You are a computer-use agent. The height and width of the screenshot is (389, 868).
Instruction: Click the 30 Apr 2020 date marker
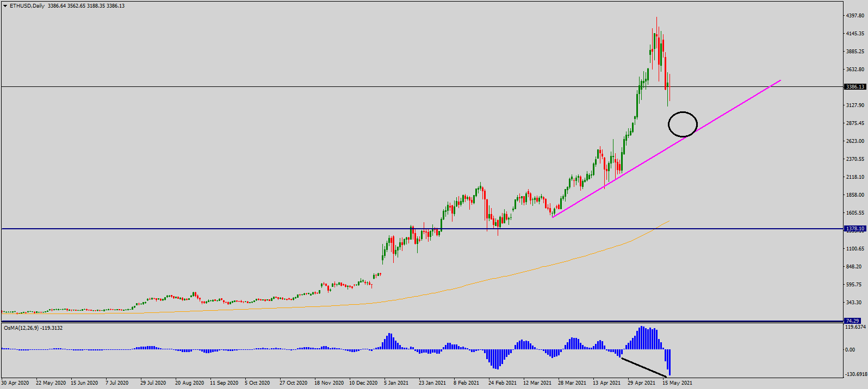(x=15, y=383)
